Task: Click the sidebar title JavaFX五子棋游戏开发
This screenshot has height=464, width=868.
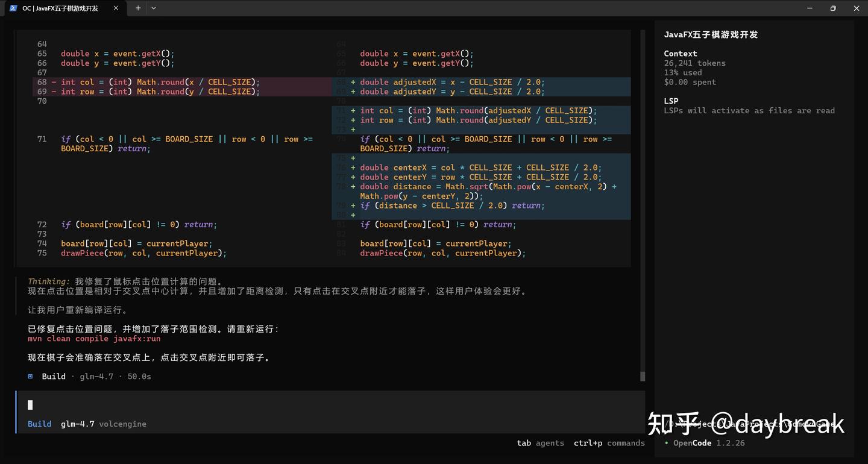Action: 711,35
